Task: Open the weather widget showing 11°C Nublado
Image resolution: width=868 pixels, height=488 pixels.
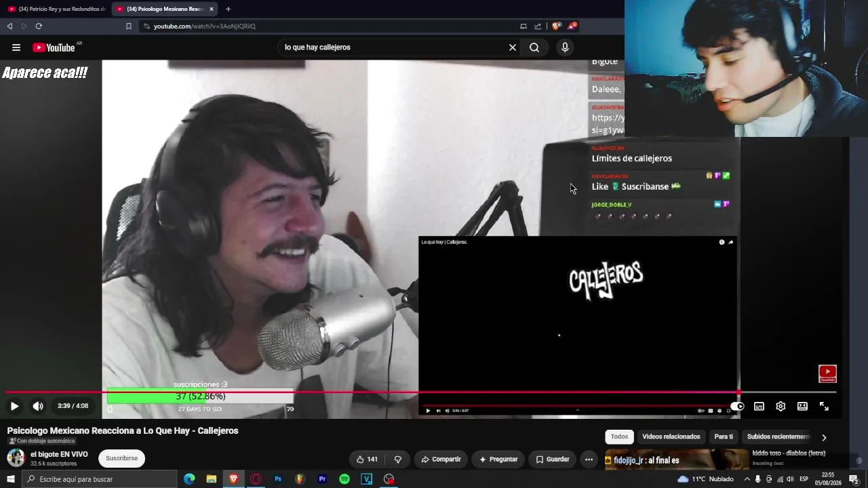Action: pyautogui.click(x=705, y=479)
